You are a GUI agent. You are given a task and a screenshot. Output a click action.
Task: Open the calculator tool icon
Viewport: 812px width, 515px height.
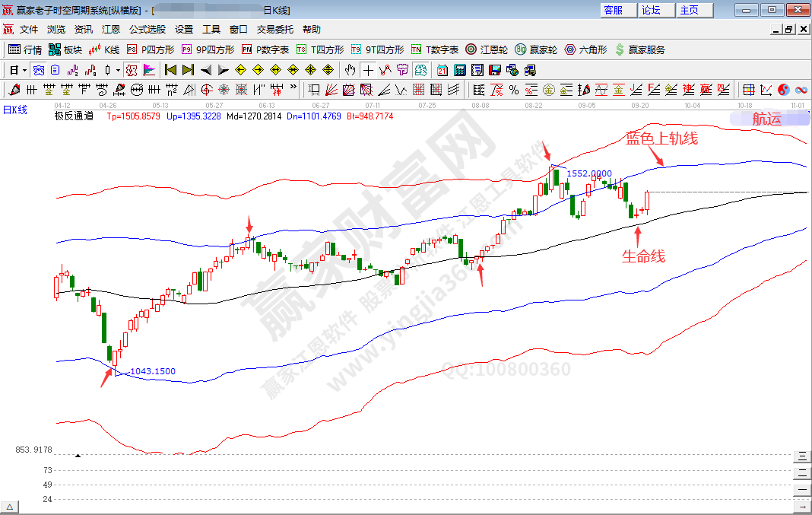point(460,70)
